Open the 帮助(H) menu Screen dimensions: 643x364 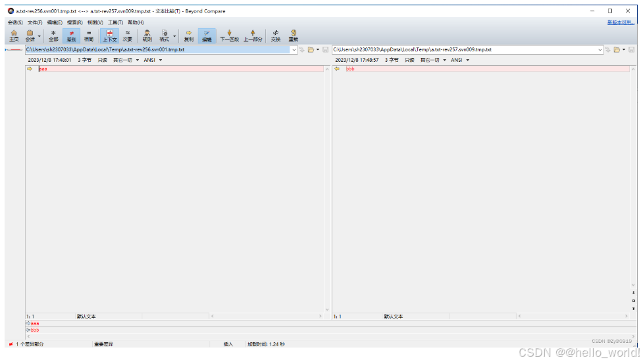click(x=136, y=22)
